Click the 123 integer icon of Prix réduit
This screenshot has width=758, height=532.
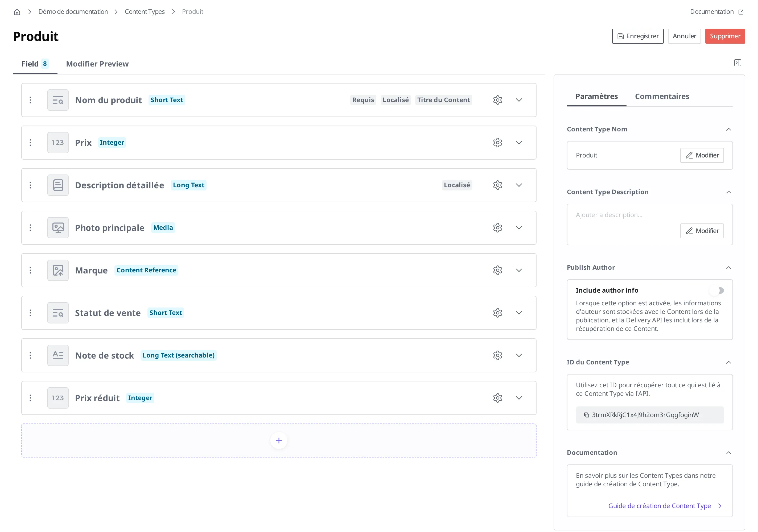(58, 398)
